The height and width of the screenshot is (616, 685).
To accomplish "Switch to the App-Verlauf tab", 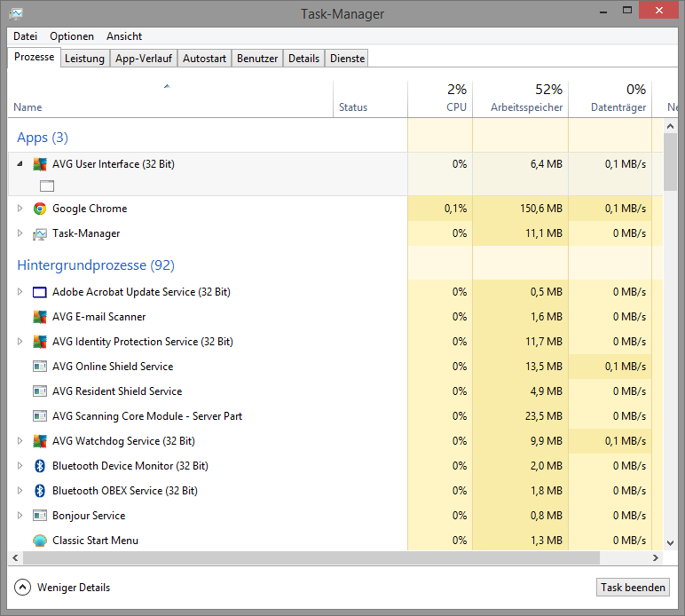I will [x=144, y=59].
